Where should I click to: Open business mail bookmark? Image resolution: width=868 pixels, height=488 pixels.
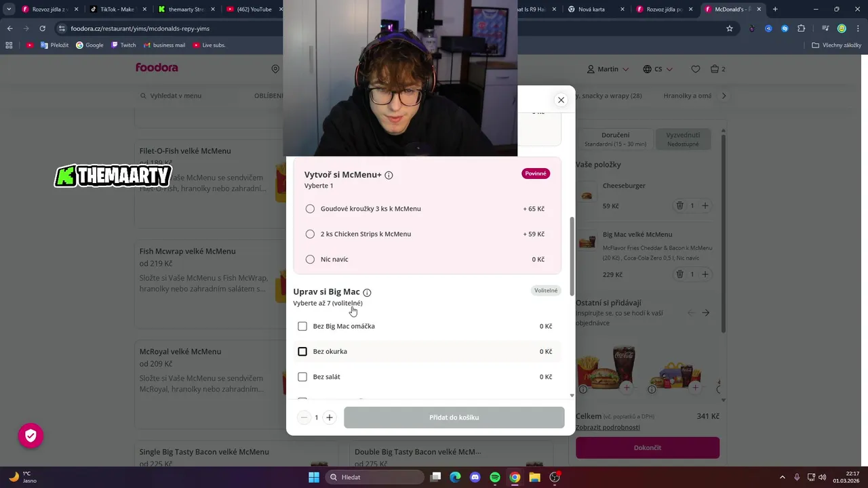(x=164, y=45)
